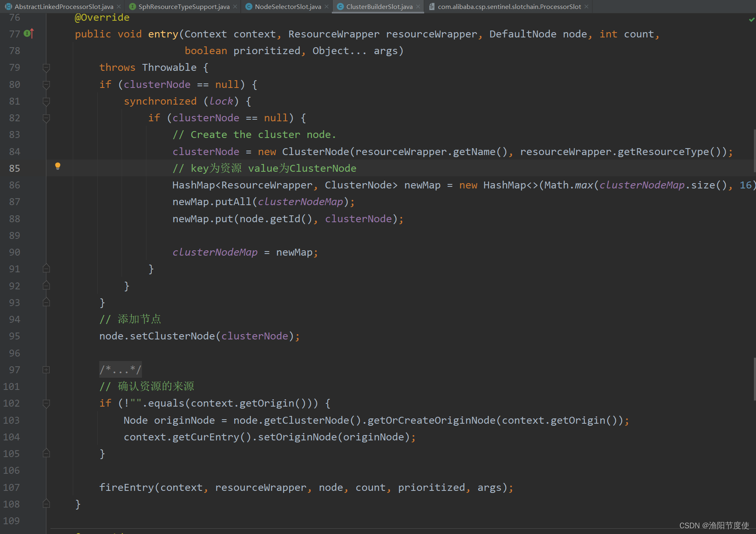The height and width of the screenshot is (534, 756).
Task: Expand the folded comment at line 97
Action: [46, 370]
